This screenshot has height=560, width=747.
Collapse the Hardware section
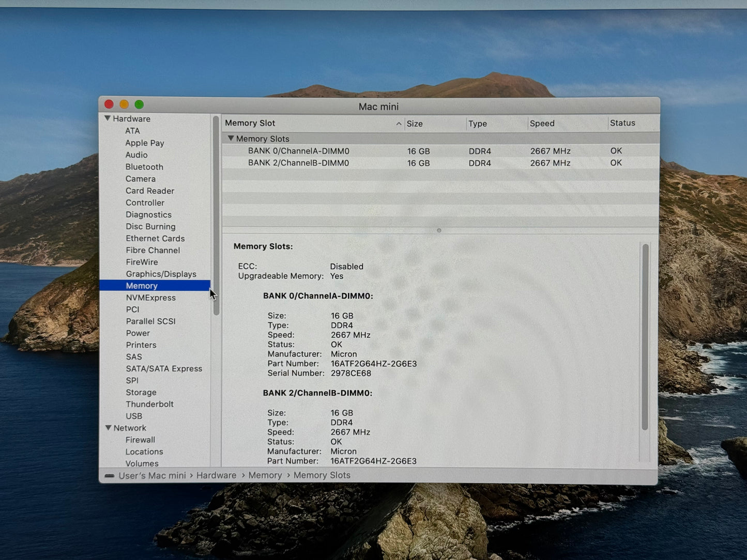[108, 118]
